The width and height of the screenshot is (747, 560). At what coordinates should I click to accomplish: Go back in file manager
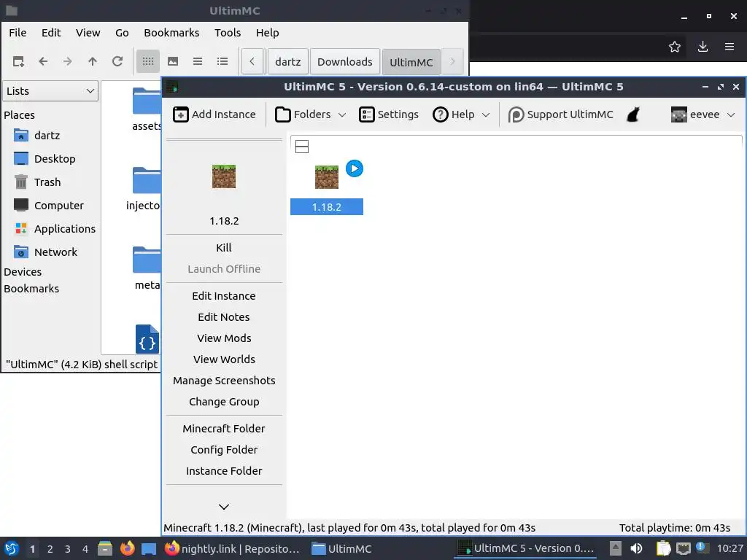coord(43,61)
